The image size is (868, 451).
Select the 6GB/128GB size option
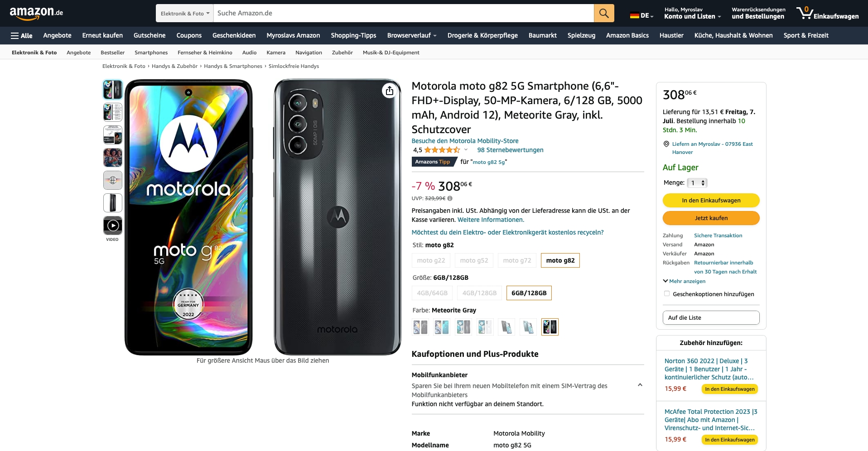[529, 293]
